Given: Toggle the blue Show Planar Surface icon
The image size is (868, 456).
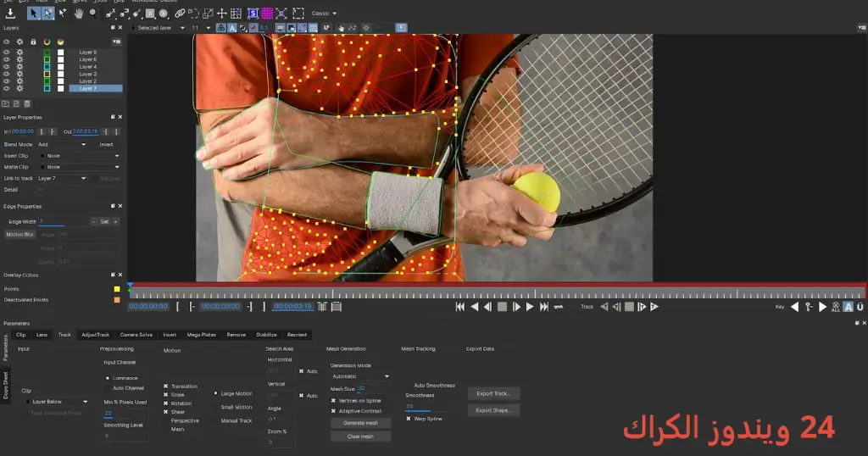Looking at the screenshot, I should (x=253, y=13).
